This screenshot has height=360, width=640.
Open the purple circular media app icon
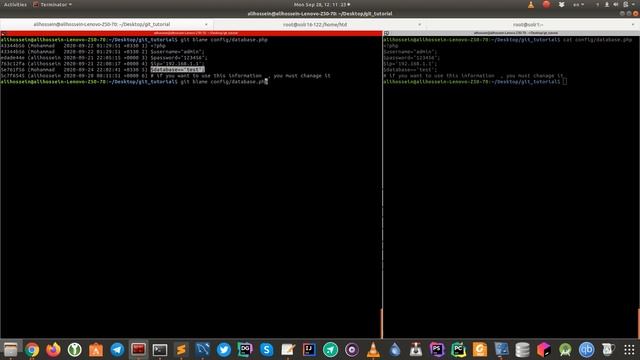coord(351,350)
